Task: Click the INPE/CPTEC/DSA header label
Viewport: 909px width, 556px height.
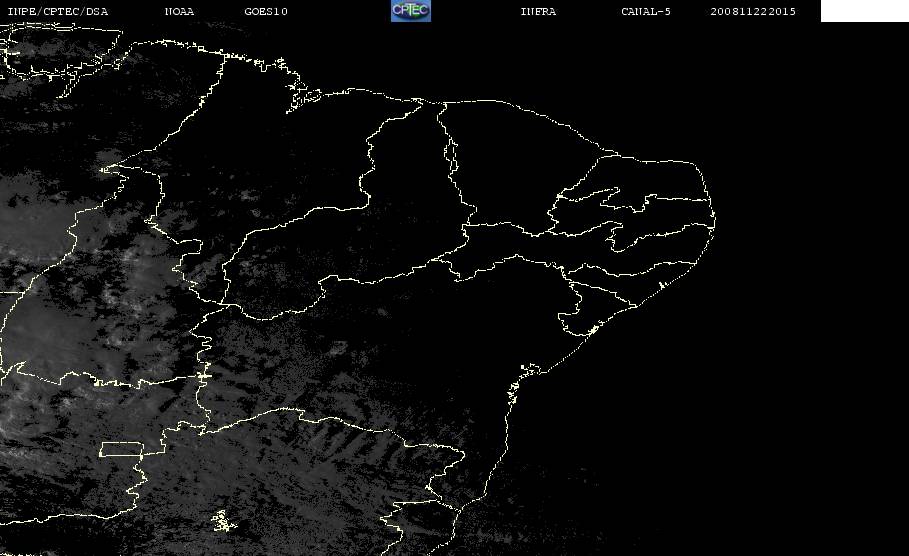Action: click(57, 11)
